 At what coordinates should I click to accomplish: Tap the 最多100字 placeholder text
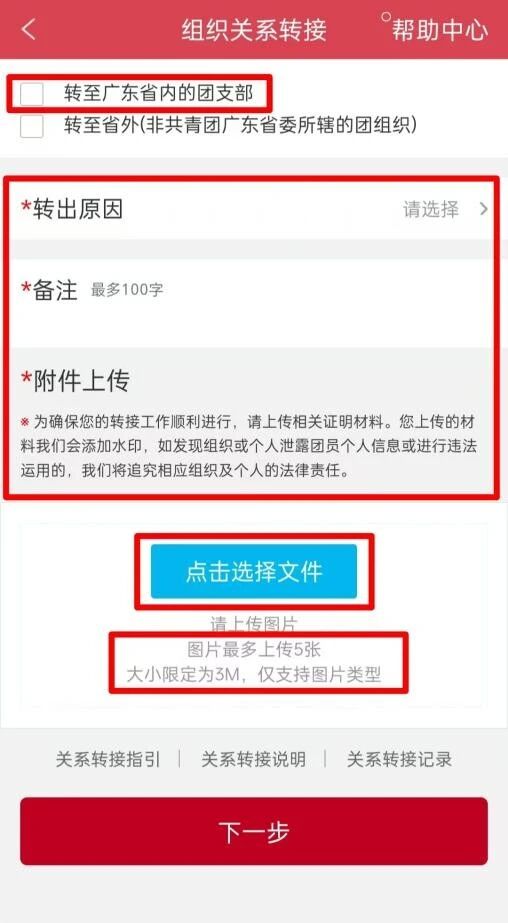(x=127, y=290)
